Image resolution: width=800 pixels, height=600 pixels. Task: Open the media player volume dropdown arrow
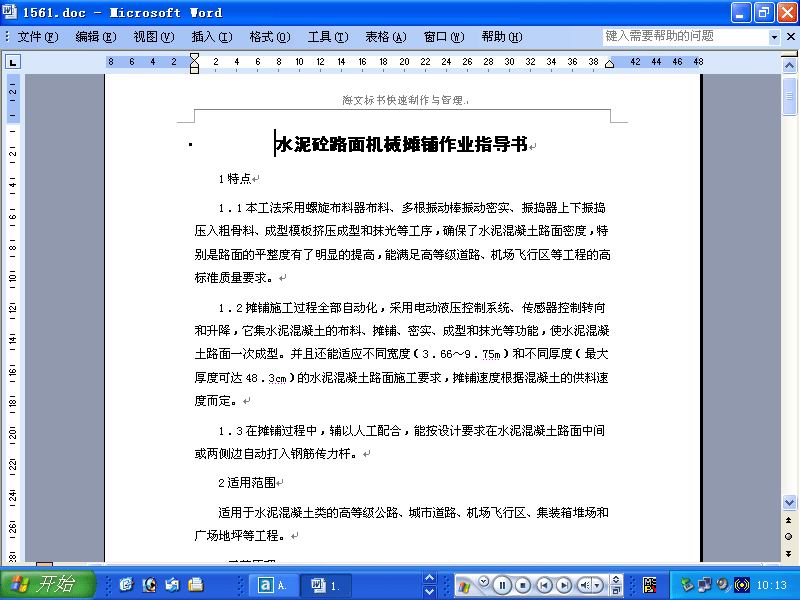click(x=598, y=585)
